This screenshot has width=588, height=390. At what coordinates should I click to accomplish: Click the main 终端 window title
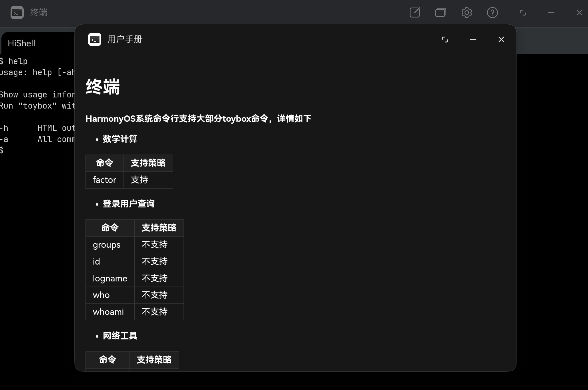(39, 13)
